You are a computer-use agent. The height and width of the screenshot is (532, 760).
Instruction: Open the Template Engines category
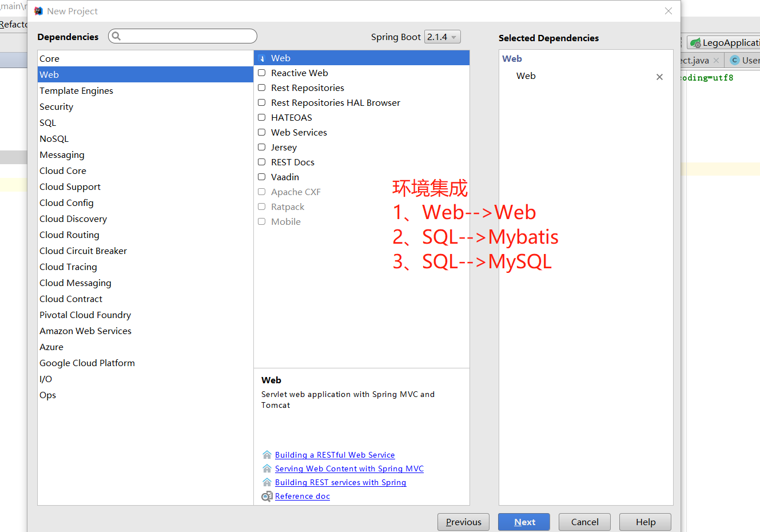[x=145, y=90]
